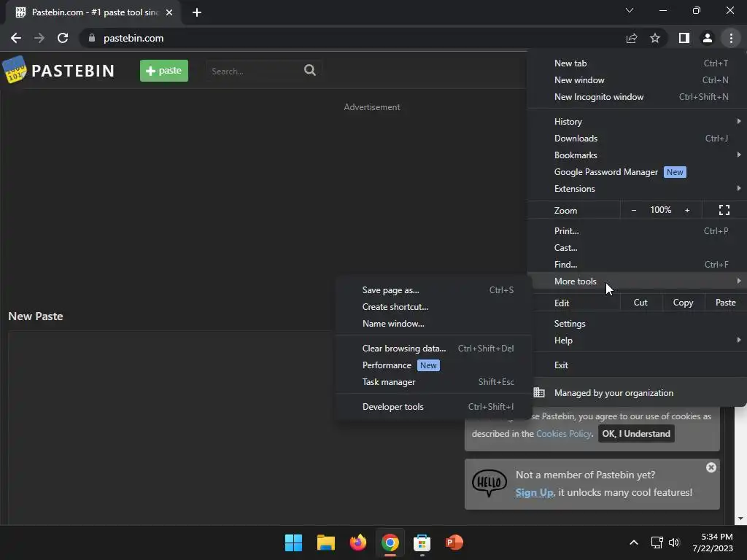The image size is (747, 560).
Task: Show hidden system tray icons
Action: [x=634, y=542]
